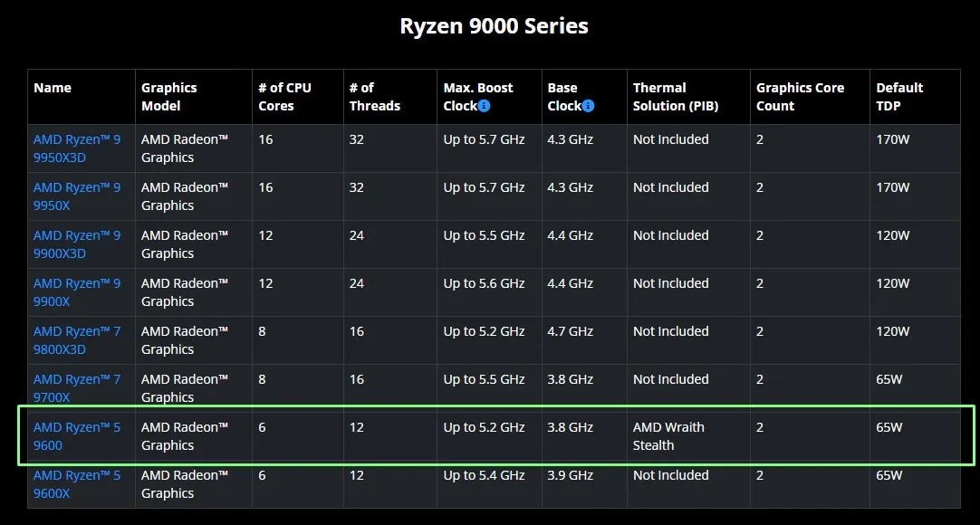Open the AMD Ryzen 7 9800X3D link
This screenshot has width=980, height=525.
76,340
